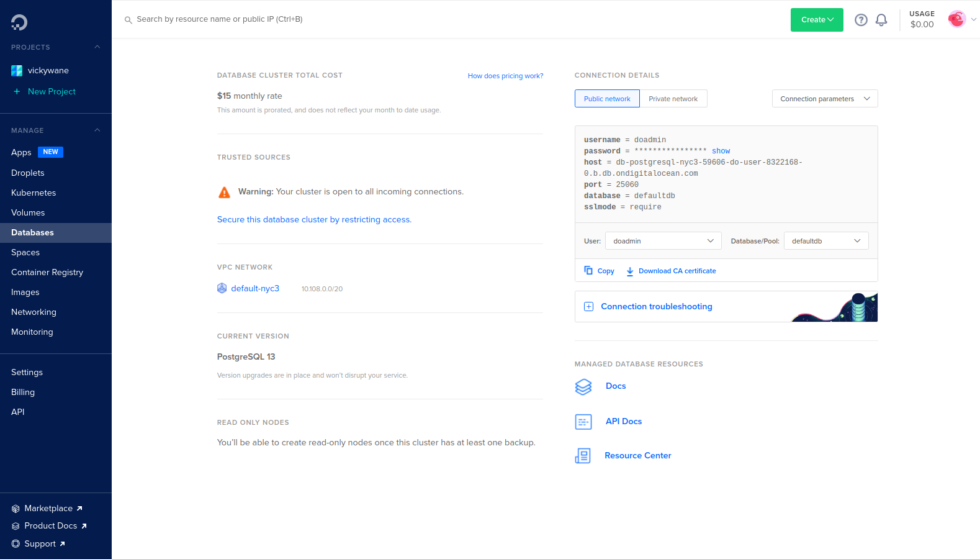
Task: Collapse the PROJECTS section chevron
Action: [97, 47]
